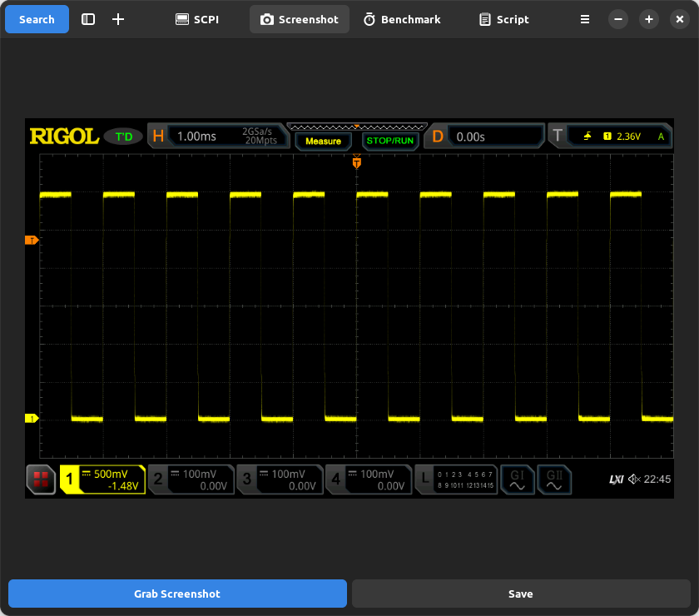Switch to the Benchmark tab
699x616 pixels.
click(402, 18)
